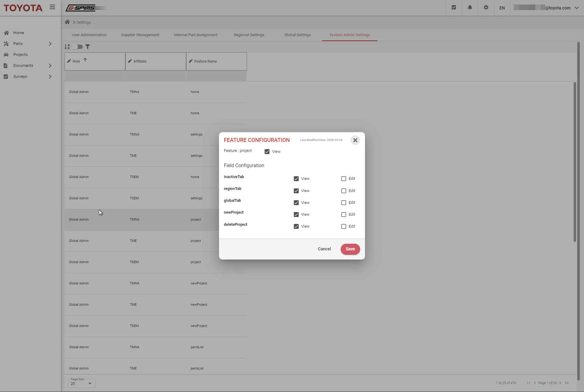Flip the toggle switch next to filter icon
Screen dimensions: 584x392
click(x=78, y=47)
